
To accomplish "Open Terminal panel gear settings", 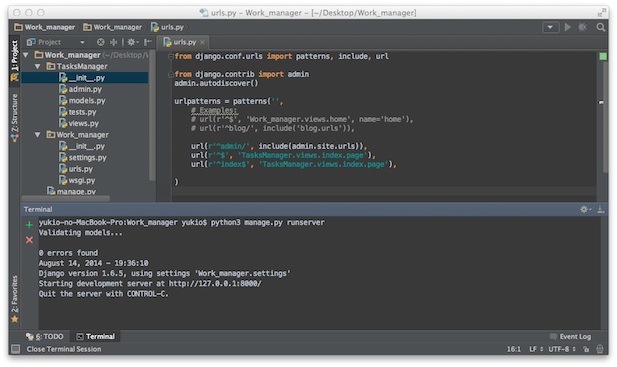I will [x=585, y=209].
